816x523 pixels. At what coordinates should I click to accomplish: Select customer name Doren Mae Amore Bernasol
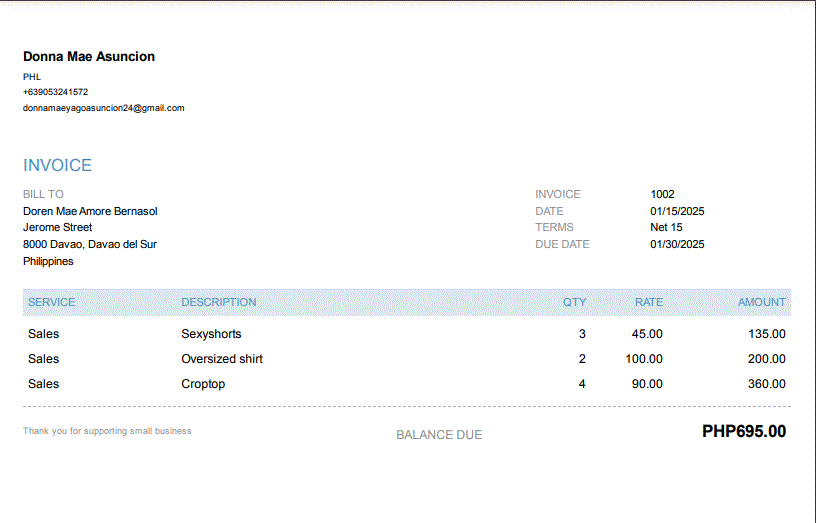90,211
